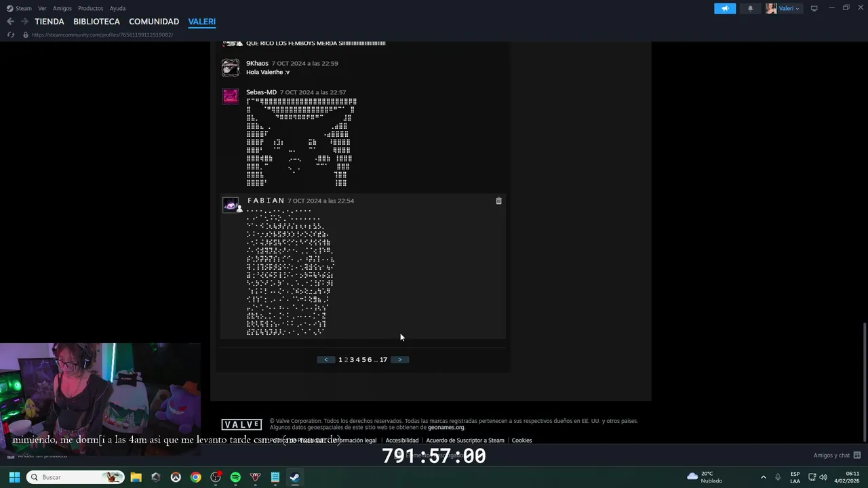Screen dimensions: 868x488
Task: Open F A B I A N commenter avatar
Action: click(x=231, y=205)
